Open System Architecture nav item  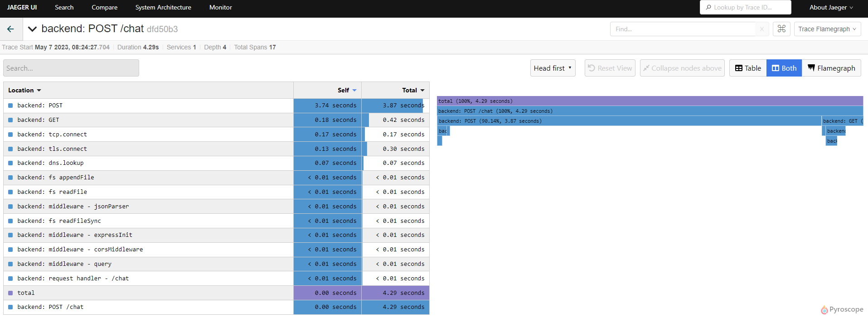point(163,7)
